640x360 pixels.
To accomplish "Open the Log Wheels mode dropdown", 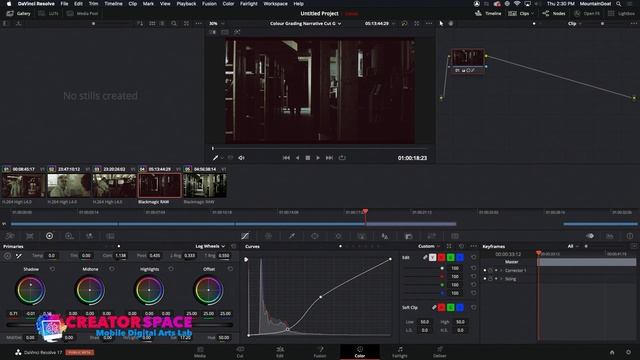I will (210, 246).
